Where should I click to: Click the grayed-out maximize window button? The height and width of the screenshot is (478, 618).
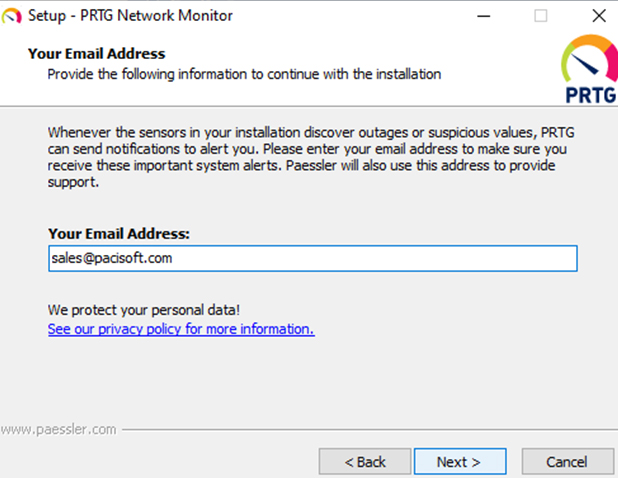541,16
